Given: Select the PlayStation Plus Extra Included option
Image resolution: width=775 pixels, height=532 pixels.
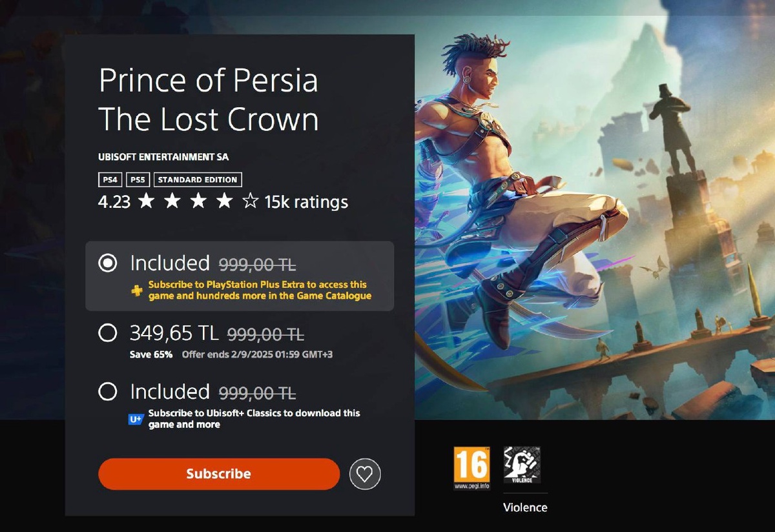Looking at the screenshot, I should tap(108, 263).
